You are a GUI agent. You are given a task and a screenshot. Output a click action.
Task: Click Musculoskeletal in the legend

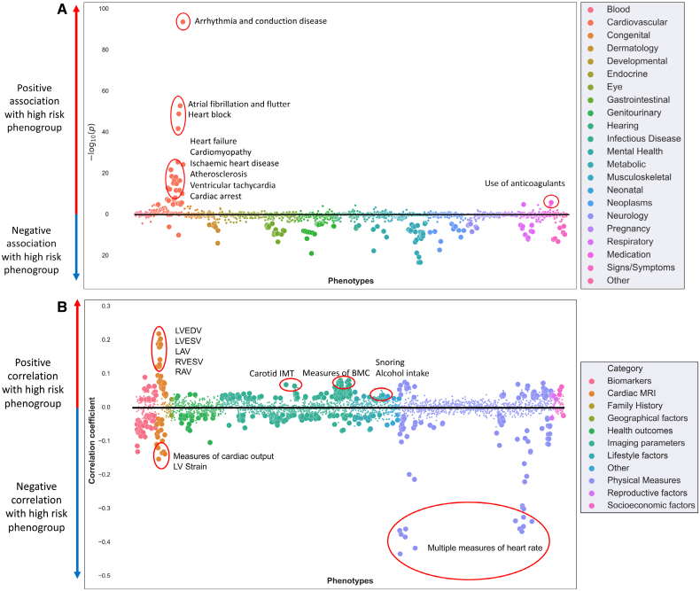pyautogui.click(x=639, y=177)
